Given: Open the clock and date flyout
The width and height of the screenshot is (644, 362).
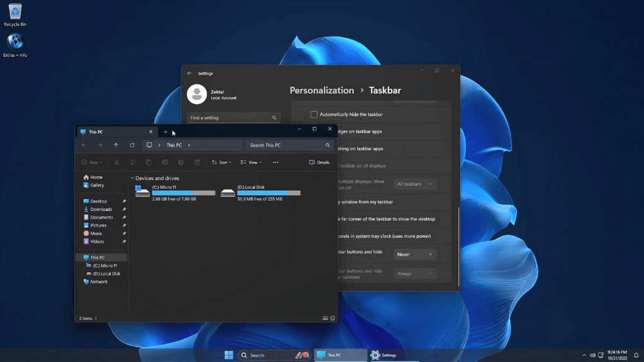Looking at the screenshot, I should [x=617, y=355].
